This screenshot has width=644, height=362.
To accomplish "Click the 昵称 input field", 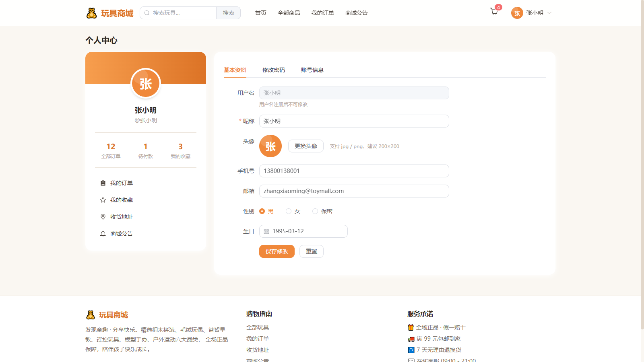I will [354, 121].
